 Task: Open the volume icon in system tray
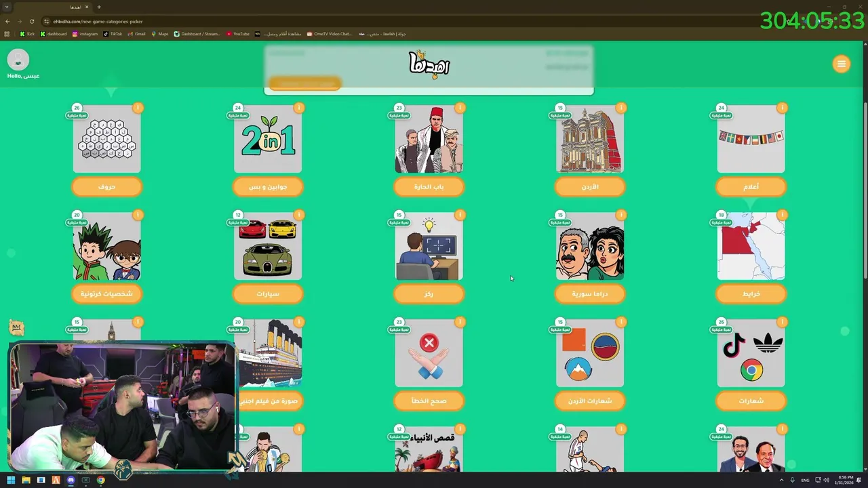click(x=827, y=480)
